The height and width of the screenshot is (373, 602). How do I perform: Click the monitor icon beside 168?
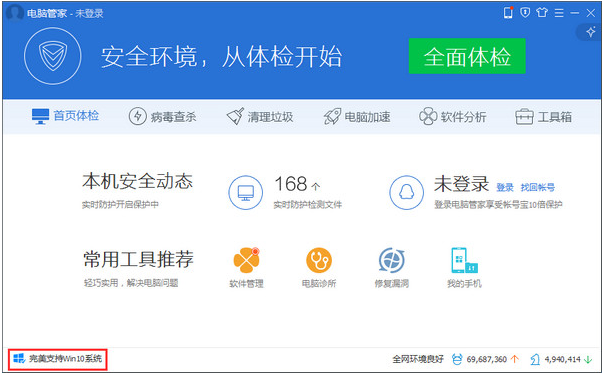click(246, 192)
